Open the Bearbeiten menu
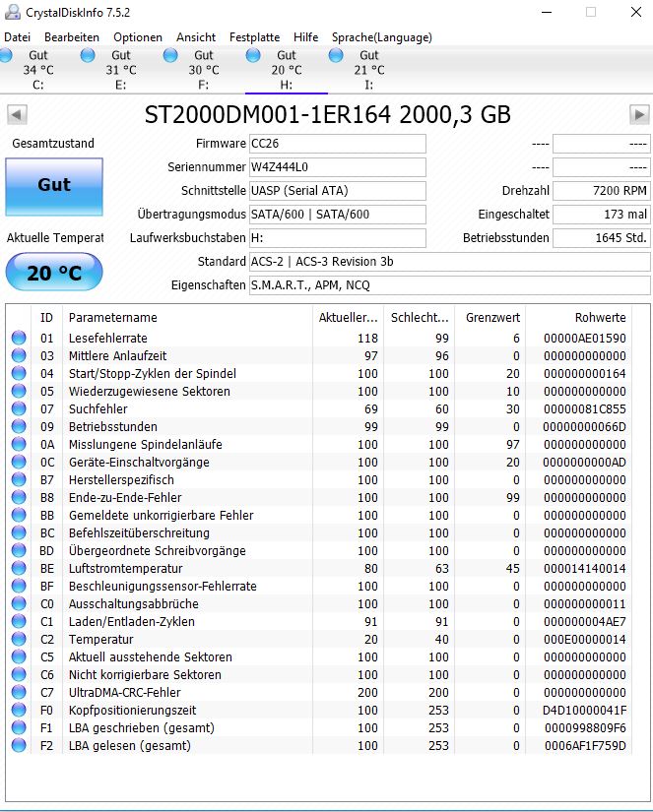 (x=72, y=37)
